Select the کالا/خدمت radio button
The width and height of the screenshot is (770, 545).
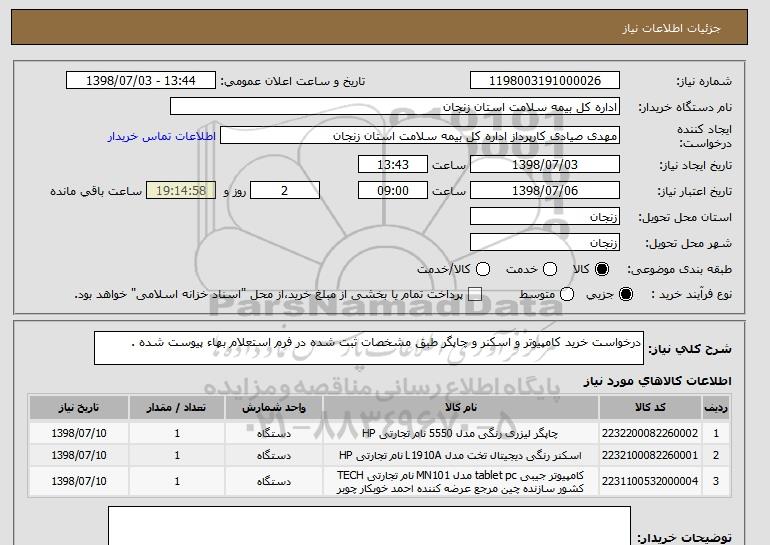pyautogui.click(x=483, y=269)
